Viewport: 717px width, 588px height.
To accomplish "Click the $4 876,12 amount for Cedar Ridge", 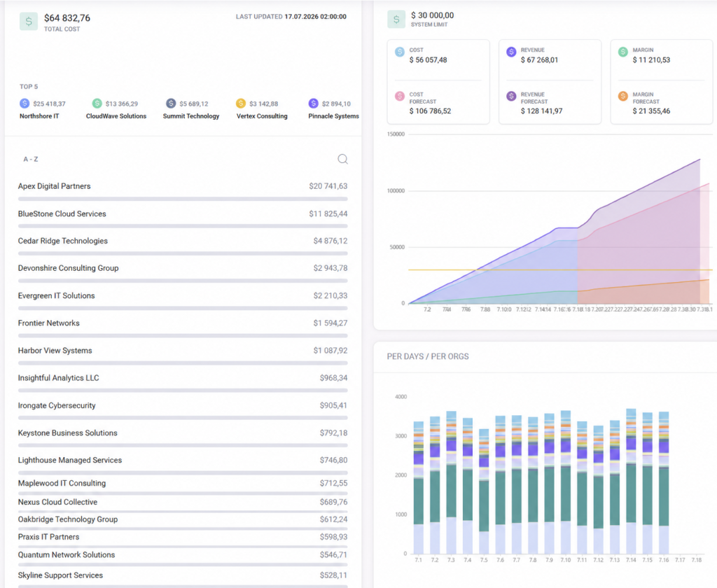I will (330, 241).
